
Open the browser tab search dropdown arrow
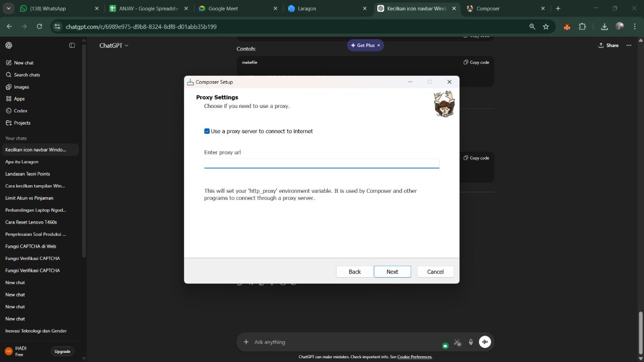[x=9, y=9]
